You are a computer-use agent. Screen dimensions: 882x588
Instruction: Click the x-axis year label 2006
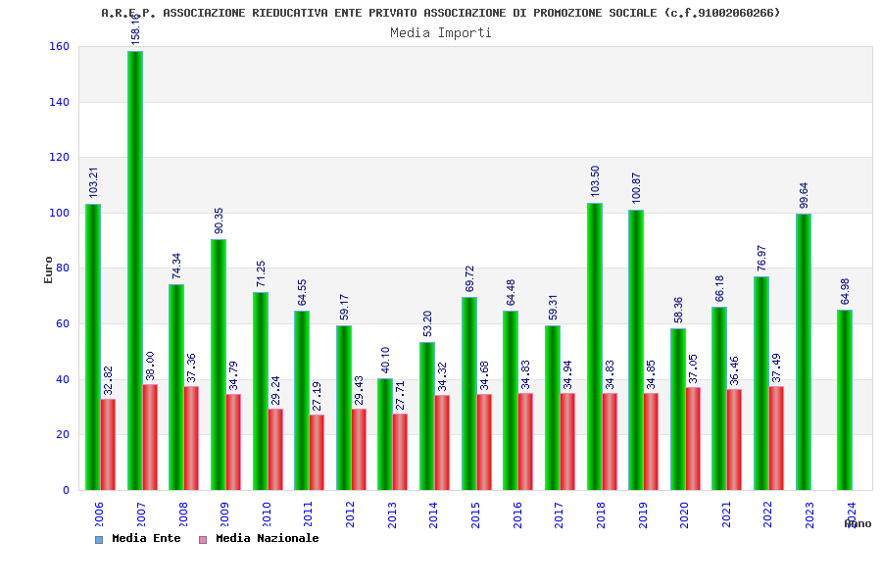99,514
